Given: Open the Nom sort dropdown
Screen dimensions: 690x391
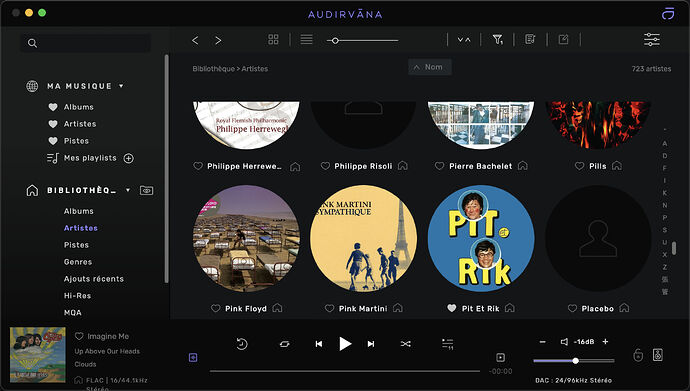Looking at the screenshot, I should coord(429,67).
